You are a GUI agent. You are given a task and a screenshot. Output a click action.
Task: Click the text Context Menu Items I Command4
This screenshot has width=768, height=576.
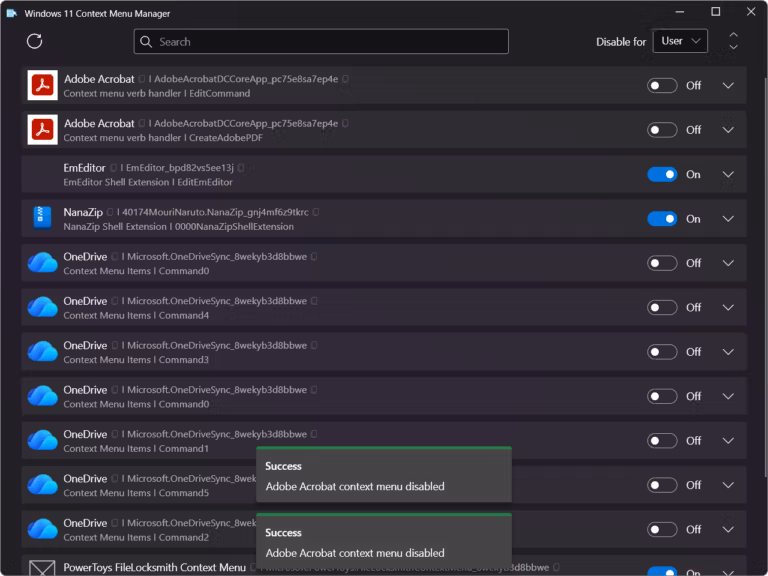(x=136, y=315)
